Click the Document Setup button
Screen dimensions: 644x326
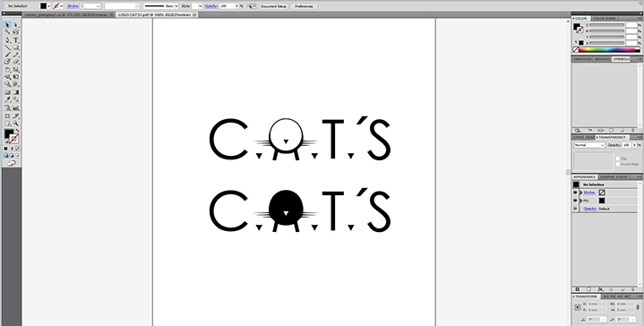point(273,6)
